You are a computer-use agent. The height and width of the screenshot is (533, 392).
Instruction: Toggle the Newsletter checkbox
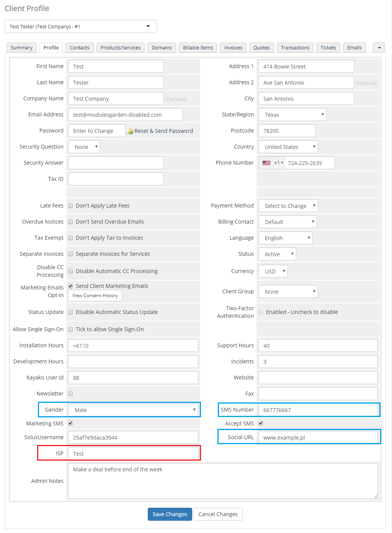[x=70, y=393]
